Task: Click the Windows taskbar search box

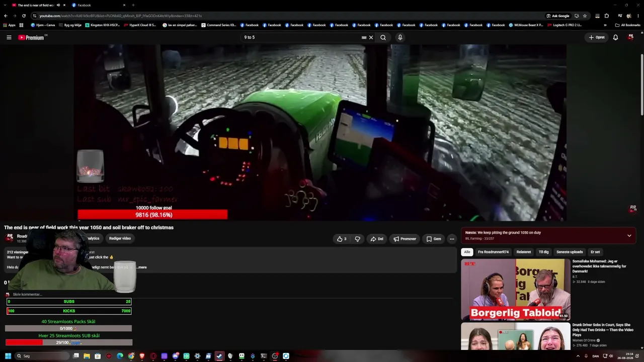Action: (x=43, y=356)
